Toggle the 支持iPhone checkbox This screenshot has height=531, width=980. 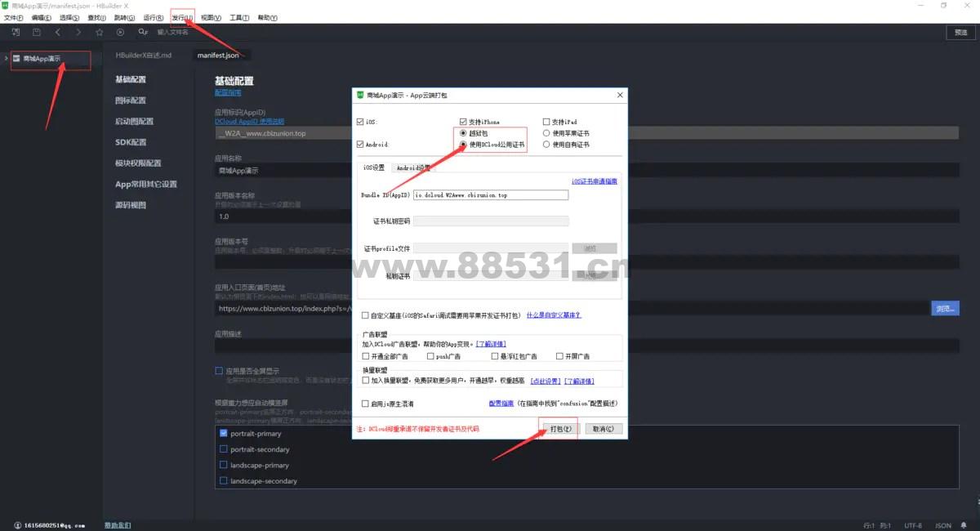pos(463,122)
